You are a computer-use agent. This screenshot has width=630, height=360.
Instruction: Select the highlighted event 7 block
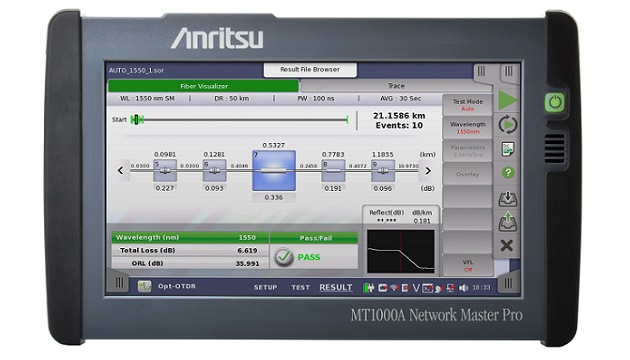point(274,171)
